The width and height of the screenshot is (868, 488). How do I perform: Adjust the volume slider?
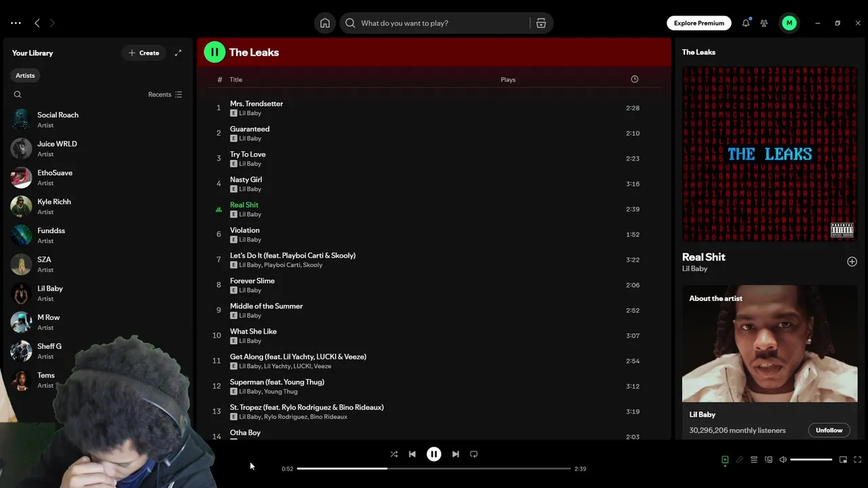(x=811, y=460)
